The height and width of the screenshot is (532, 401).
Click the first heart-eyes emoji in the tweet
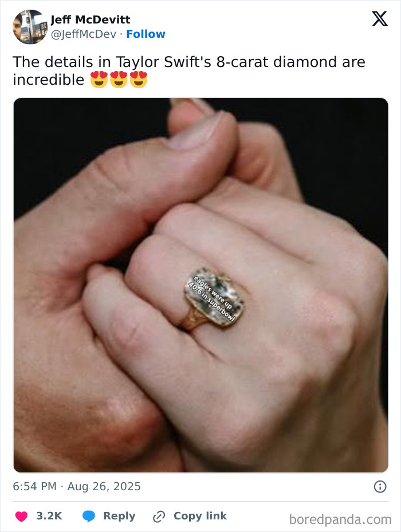pos(99,80)
